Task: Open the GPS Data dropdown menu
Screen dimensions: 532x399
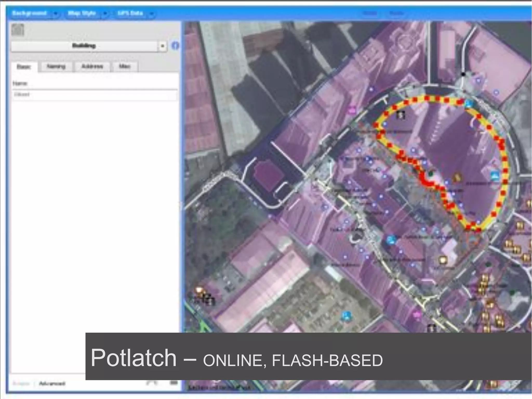Action: click(x=135, y=14)
